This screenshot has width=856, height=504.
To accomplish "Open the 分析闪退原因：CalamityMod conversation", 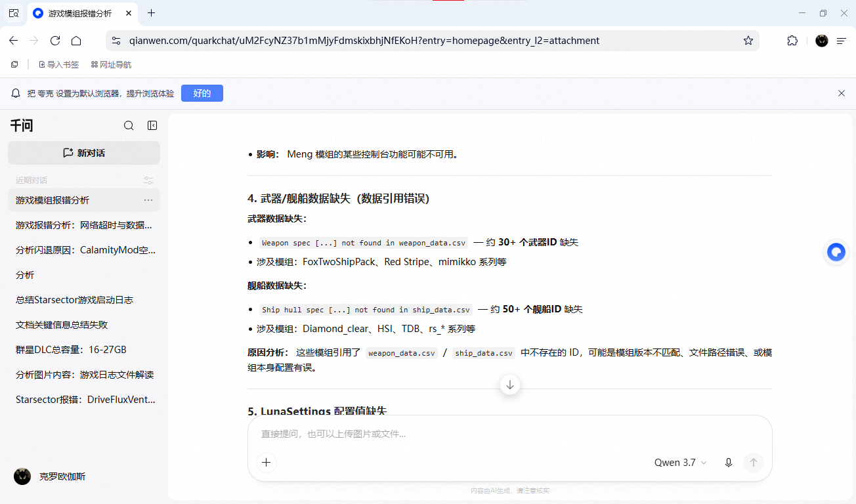I will coord(84,250).
